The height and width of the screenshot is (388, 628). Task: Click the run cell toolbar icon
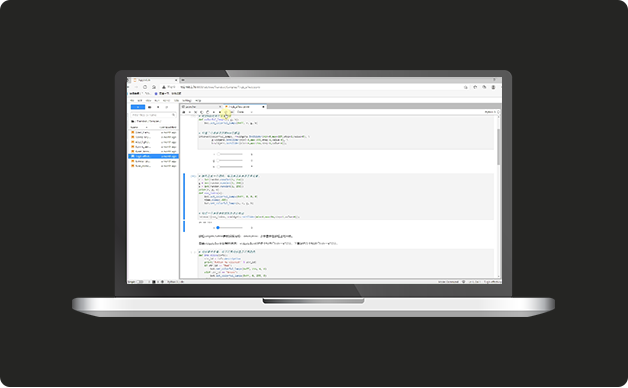coord(214,112)
